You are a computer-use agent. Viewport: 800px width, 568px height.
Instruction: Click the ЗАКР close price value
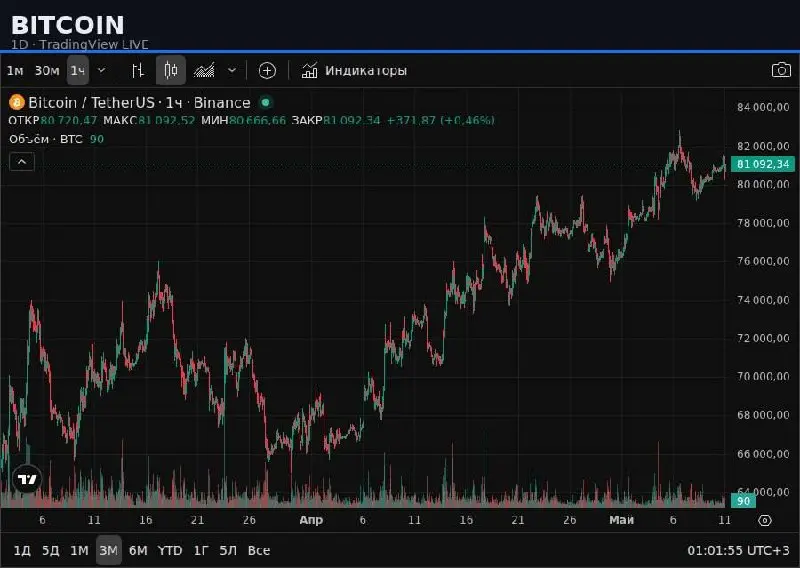coord(352,120)
